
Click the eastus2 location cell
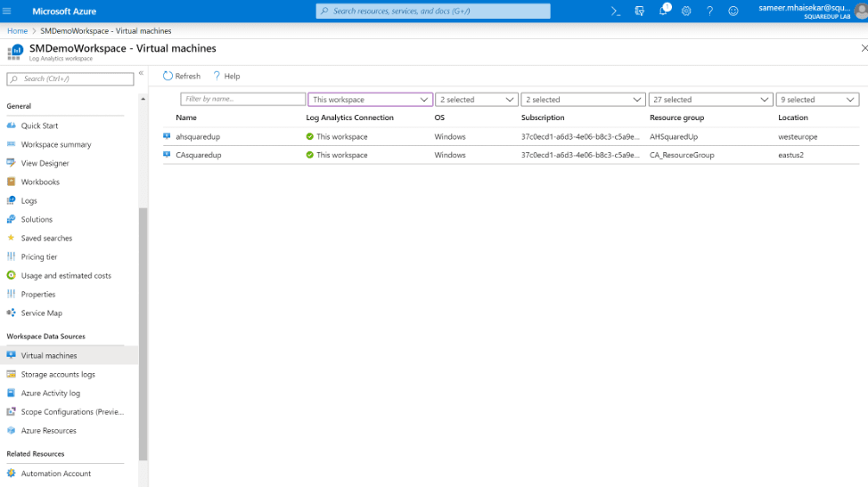[790, 155]
